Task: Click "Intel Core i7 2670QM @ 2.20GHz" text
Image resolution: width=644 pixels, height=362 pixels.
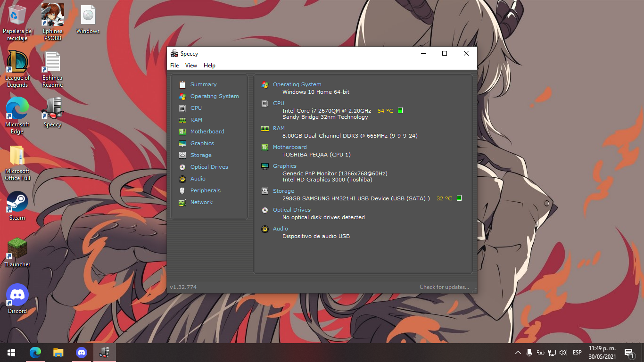Action: point(327,111)
